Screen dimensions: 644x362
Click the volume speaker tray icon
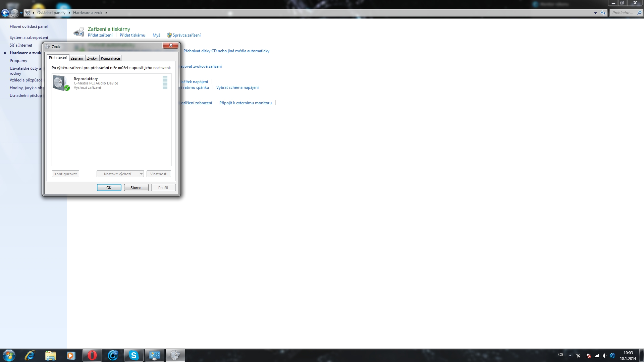click(x=604, y=356)
